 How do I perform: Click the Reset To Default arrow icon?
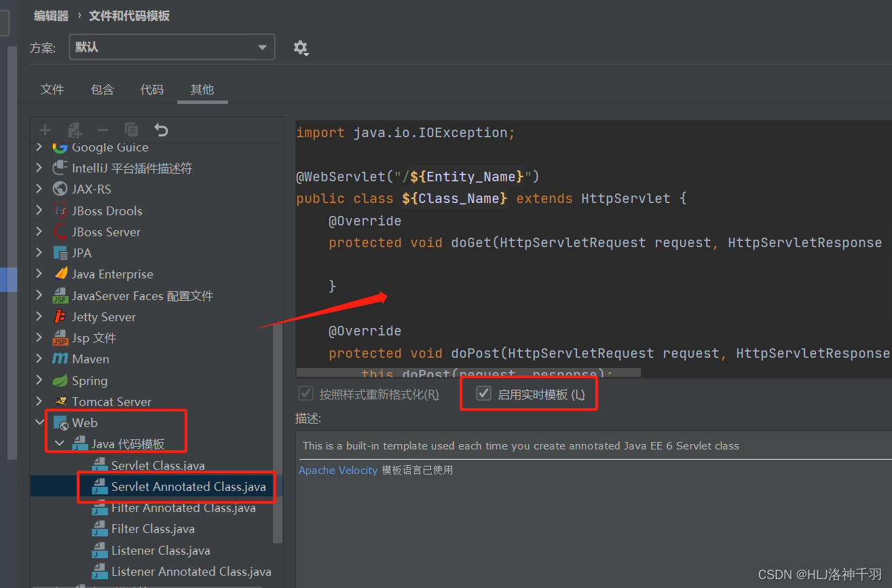[x=160, y=130]
